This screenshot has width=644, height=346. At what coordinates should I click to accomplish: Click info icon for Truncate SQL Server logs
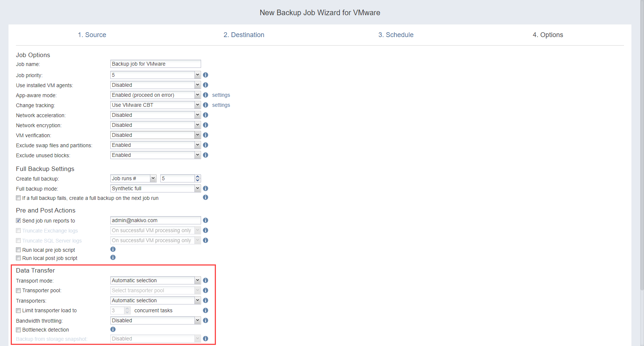pyautogui.click(x=206, y=240)
